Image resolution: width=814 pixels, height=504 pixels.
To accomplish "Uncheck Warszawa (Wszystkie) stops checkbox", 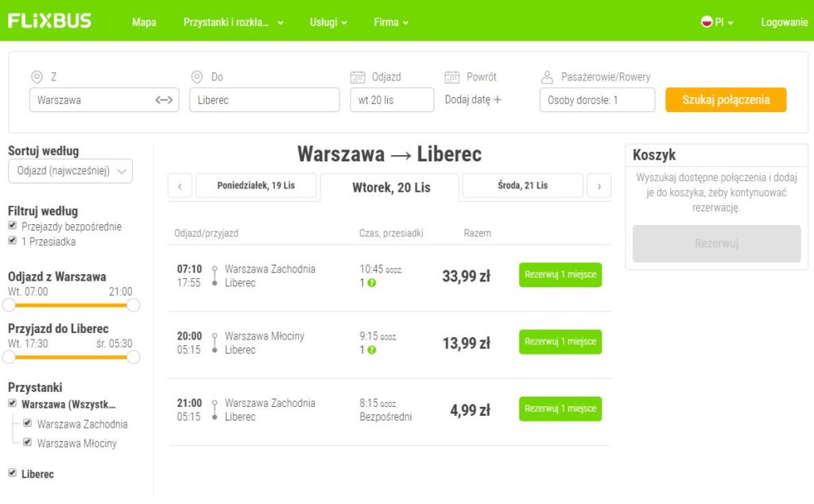I will pos(13,403).
